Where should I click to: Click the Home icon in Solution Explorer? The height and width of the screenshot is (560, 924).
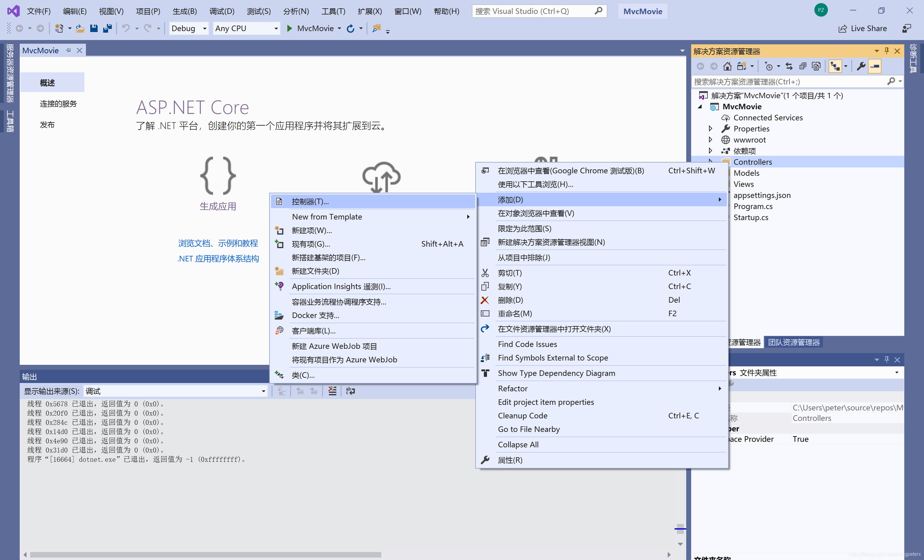coord(727,66)
